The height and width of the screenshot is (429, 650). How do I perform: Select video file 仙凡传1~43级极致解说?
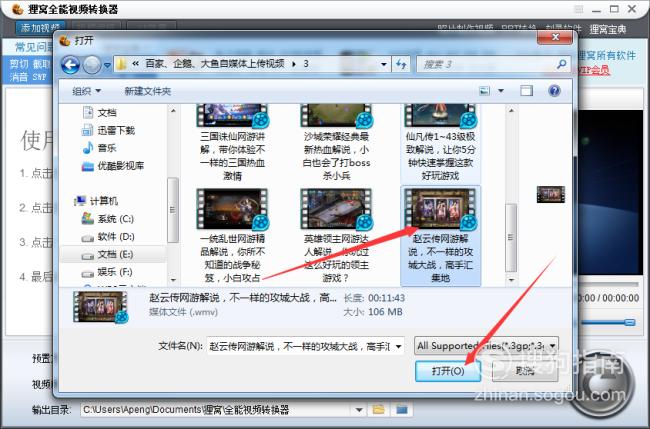440,142
